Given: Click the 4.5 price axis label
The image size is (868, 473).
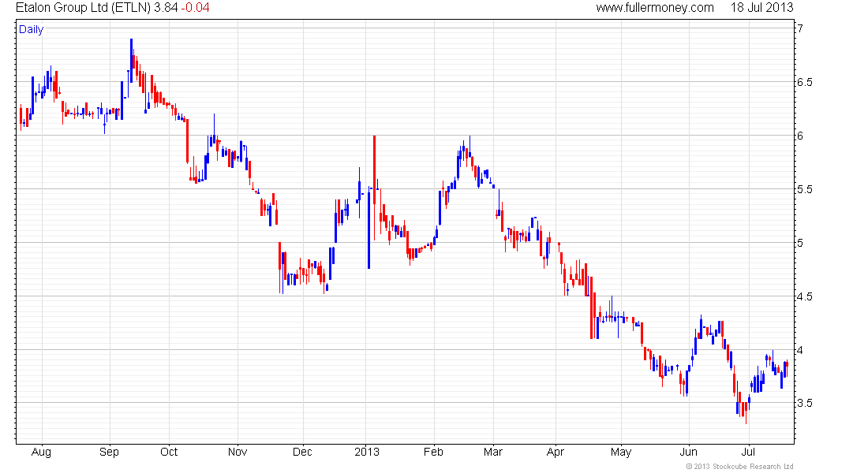Looking at the screenshot, I should [x=805, y=296].
